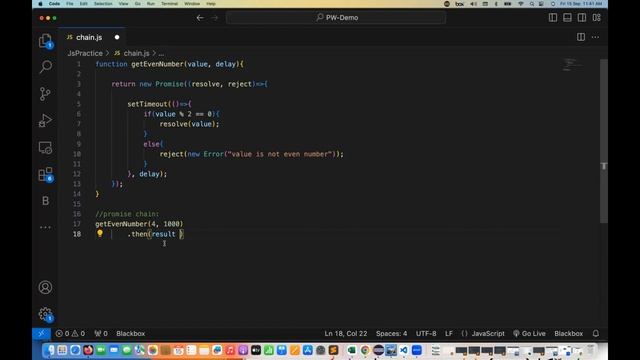Open the remote window status bar button

(x=42, y=333)
